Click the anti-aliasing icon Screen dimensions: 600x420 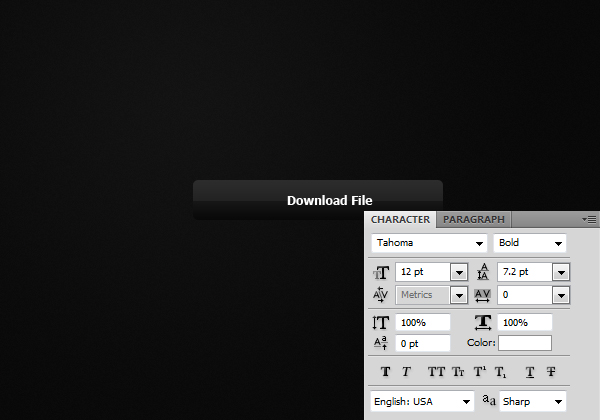[489, 400]
